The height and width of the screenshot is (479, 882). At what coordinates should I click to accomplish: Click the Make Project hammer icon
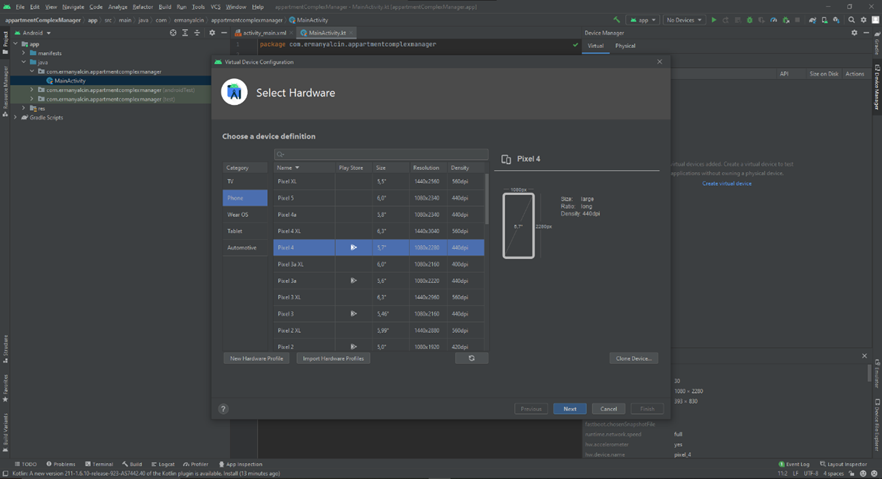[616, 20]
